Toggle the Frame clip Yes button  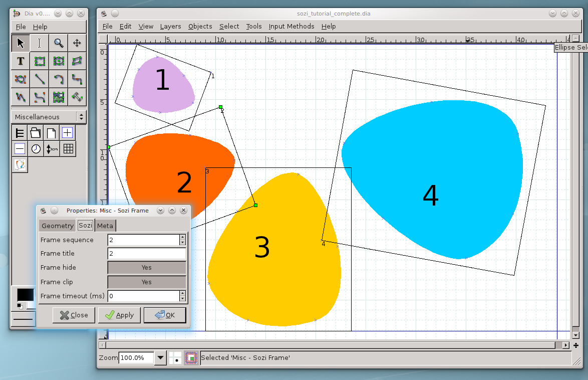point(146,282)
